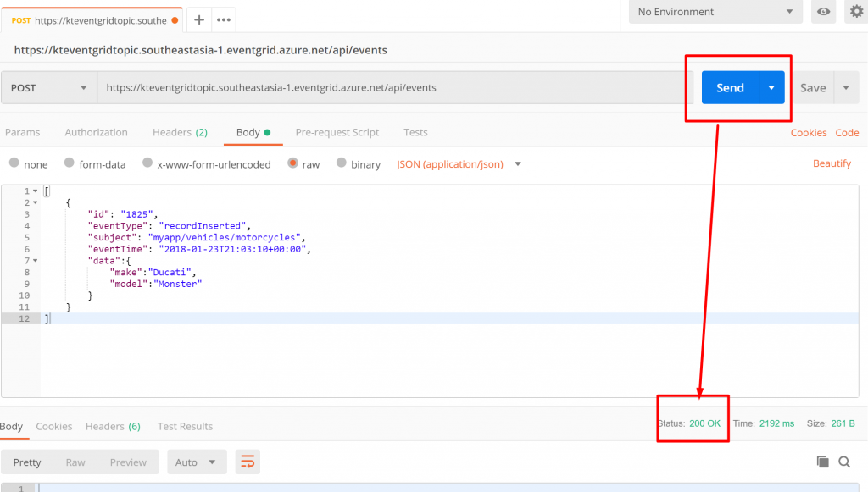The image size is (868, 492).
Task: Open the Test Results tab
Action: click(x=185, y=426)
